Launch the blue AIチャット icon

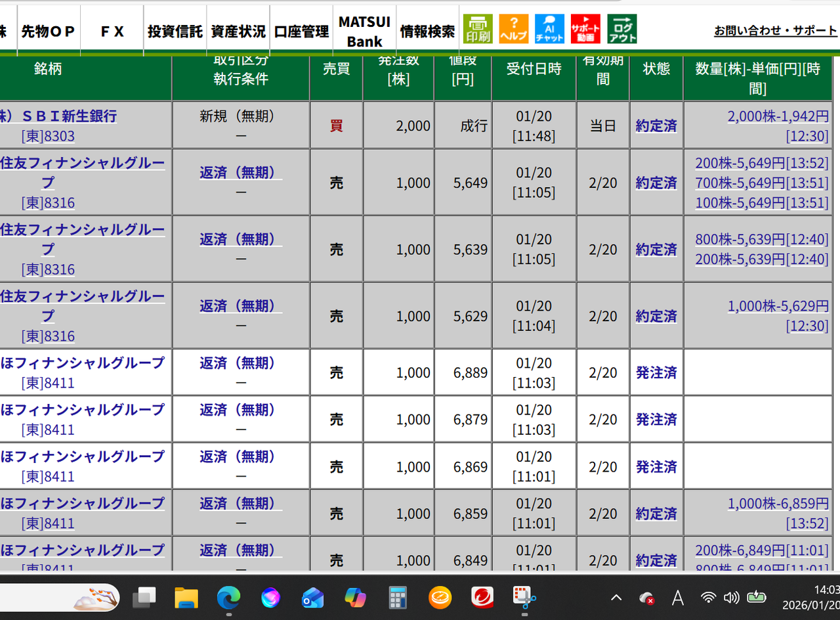[549, 29]
